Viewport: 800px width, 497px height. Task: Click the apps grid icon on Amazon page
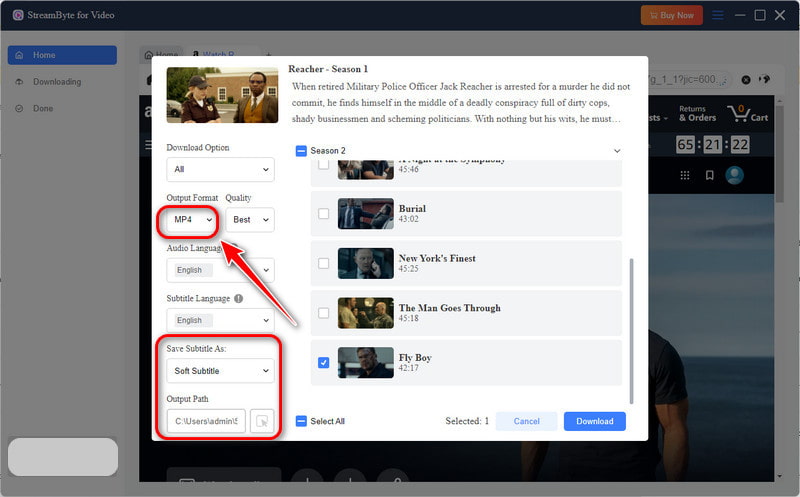pos(685,176)
